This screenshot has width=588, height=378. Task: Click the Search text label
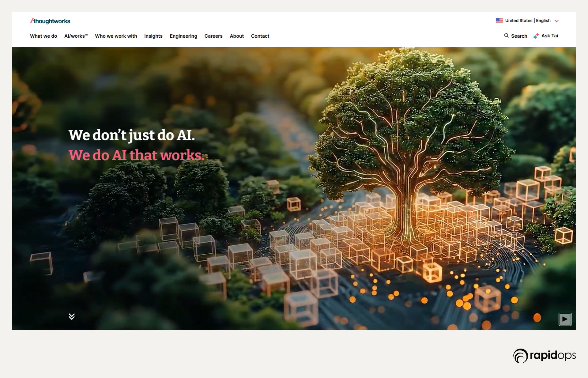coord(519,36)
